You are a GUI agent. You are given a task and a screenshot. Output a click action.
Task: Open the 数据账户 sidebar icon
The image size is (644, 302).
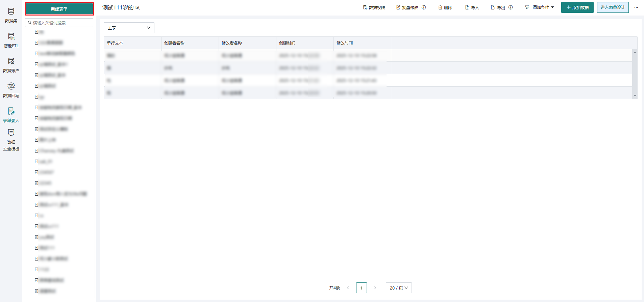coord(11,65)
